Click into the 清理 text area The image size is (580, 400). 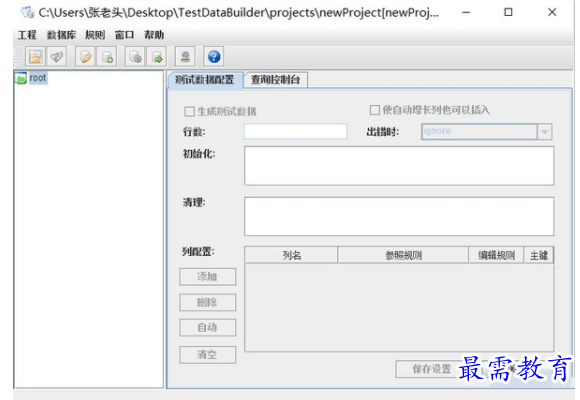click(399, 216)
